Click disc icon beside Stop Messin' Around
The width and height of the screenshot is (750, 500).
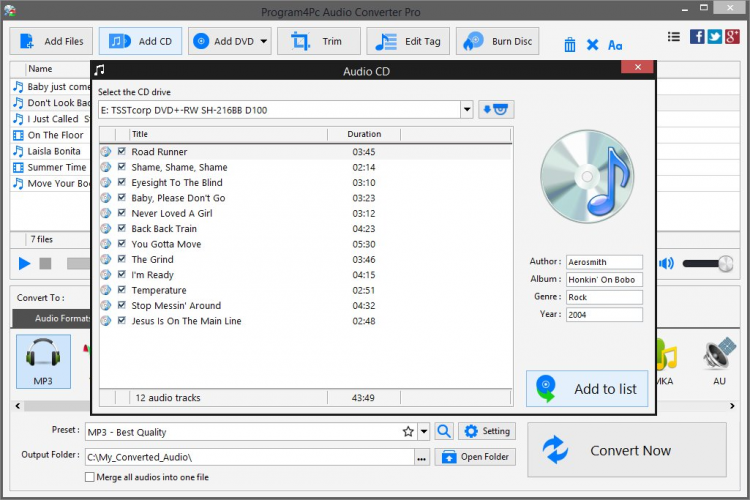[106, 305]
